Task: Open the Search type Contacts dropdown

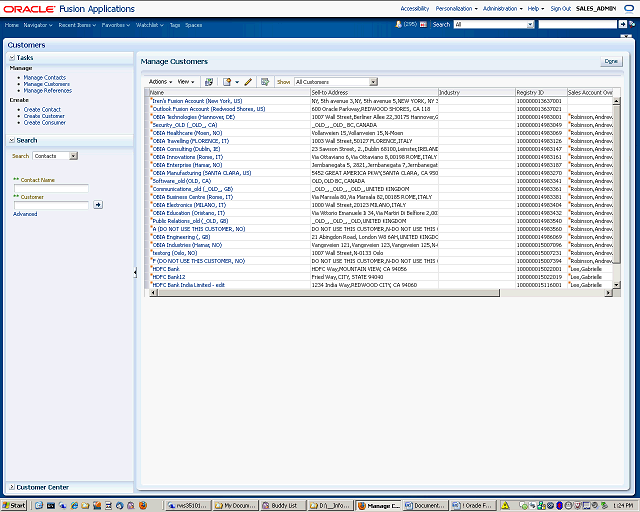Action: [x=74, y=156]
